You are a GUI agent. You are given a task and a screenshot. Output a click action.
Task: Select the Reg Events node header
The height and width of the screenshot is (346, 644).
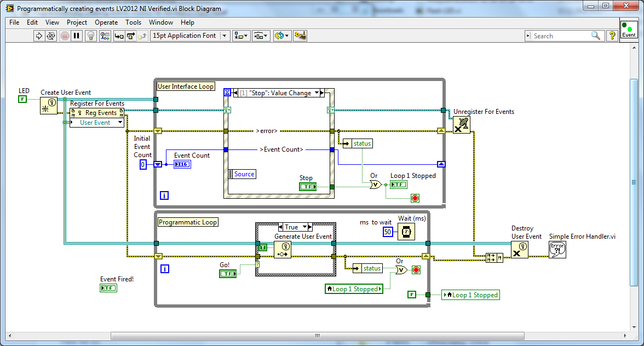[97, 113]
